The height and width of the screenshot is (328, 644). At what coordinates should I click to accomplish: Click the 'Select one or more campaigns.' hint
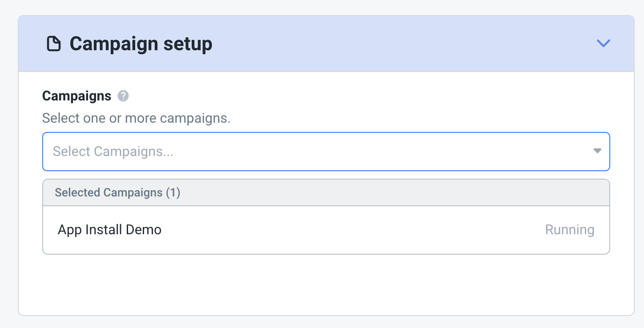(x=136, y=119)
